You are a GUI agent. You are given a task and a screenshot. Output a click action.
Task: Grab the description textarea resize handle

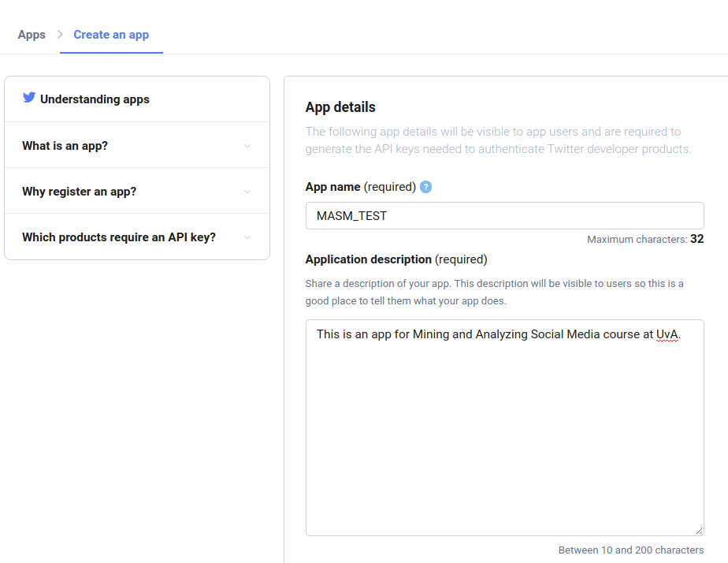click(699, 531)
